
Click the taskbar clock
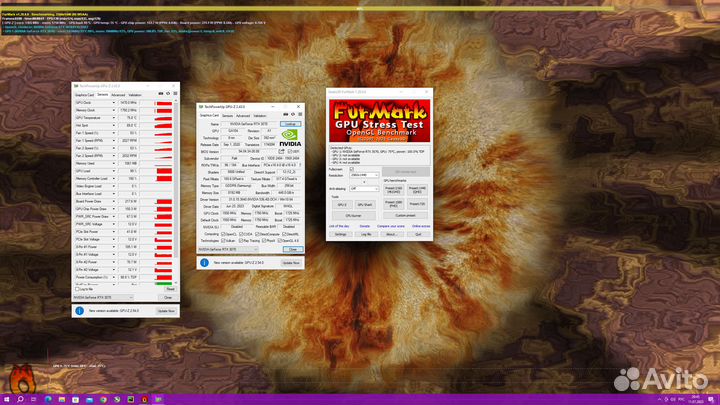pyautogui.click(x=696, y=399)
